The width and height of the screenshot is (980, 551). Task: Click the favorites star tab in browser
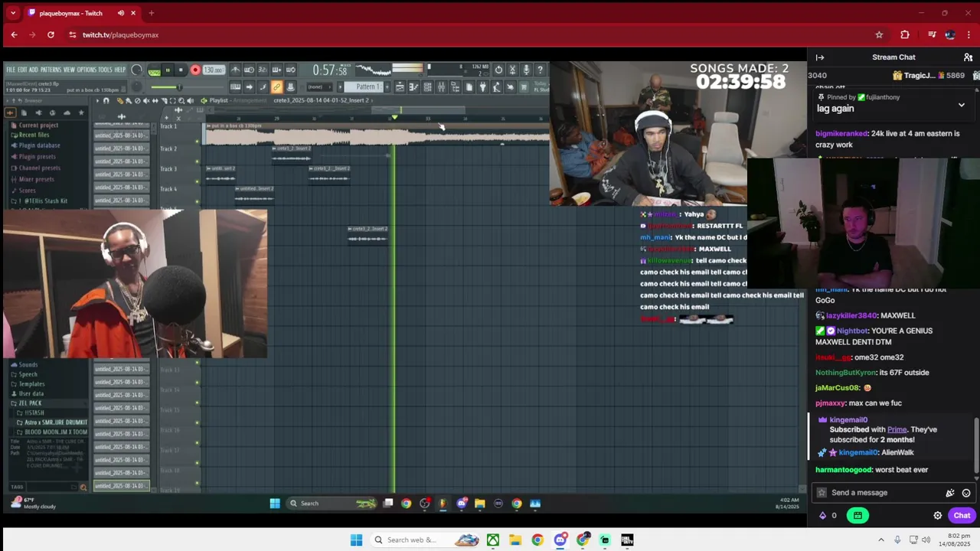[x=81, y=112]
